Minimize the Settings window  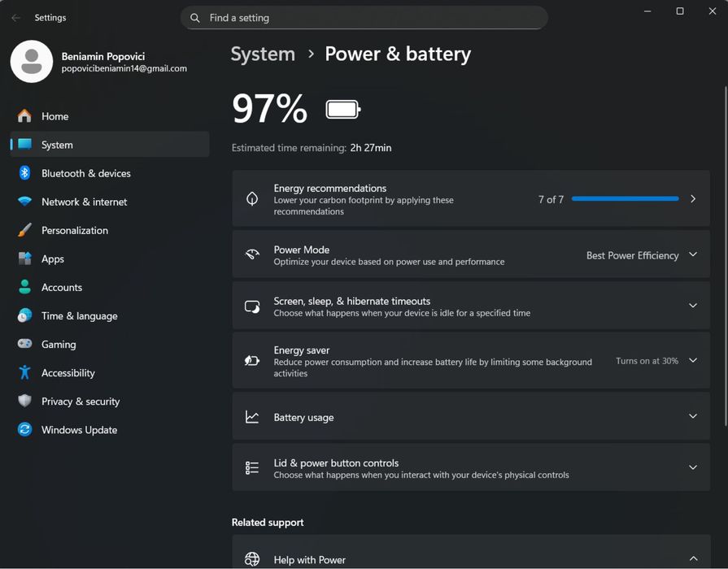[647, 11]
